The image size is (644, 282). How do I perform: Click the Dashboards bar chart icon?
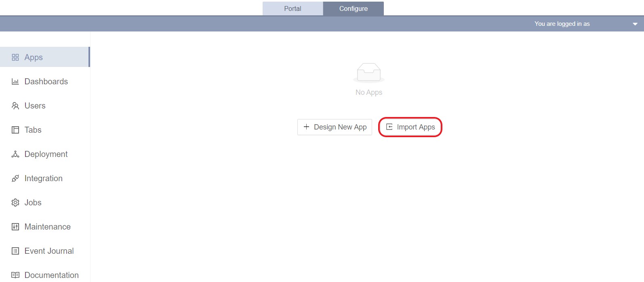[15, 81]
